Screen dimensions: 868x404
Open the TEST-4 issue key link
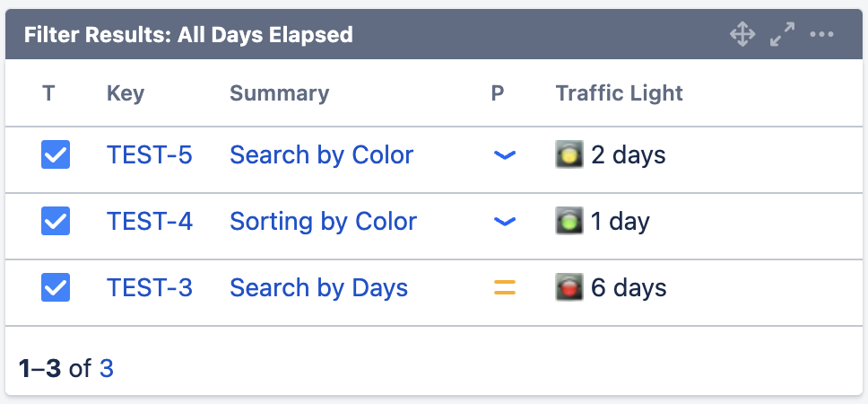149,222
